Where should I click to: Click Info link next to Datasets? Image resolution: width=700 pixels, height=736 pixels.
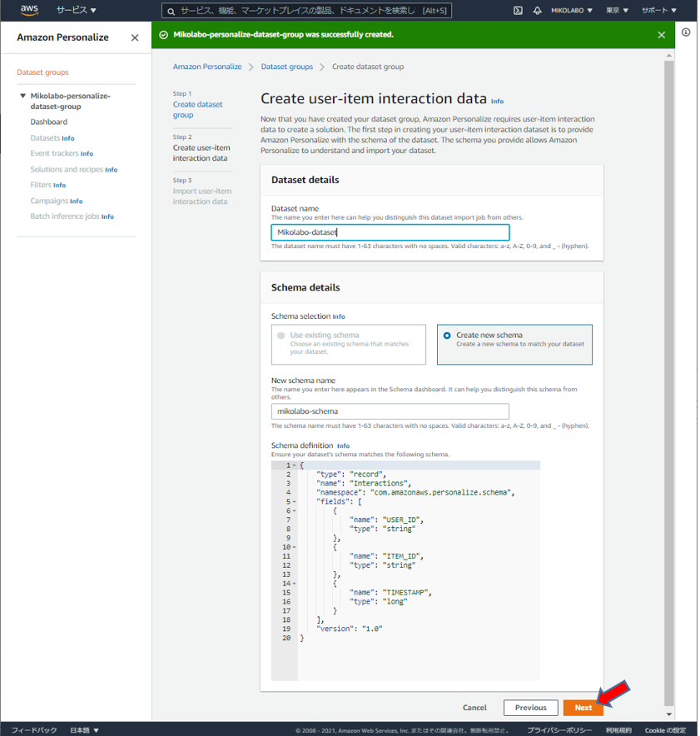click(x=68, y=138)
